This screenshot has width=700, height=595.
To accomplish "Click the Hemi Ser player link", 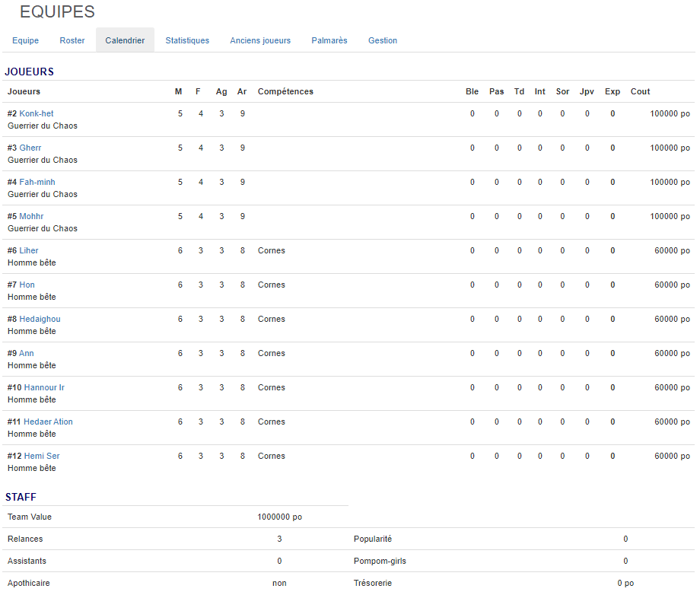I will [42, 456].
